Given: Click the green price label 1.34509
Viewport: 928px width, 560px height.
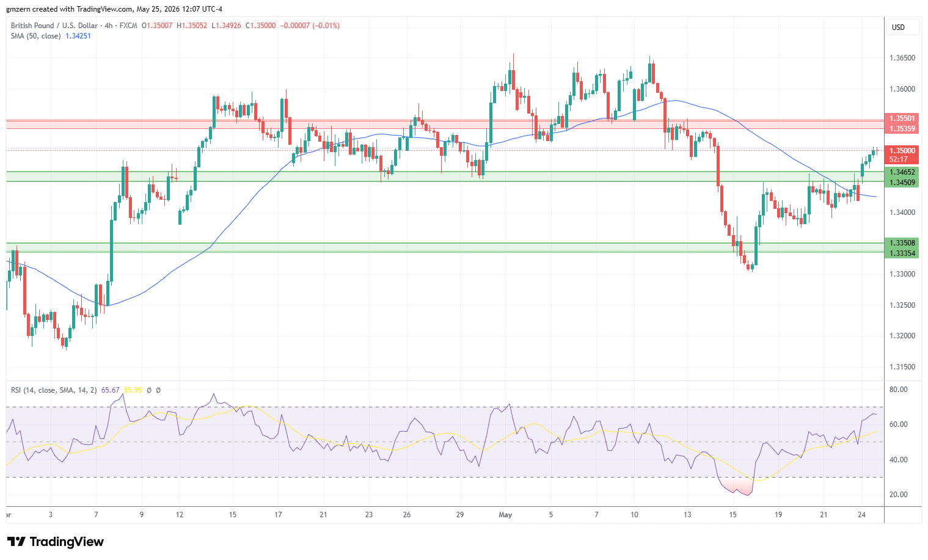Looking at the screenshot, I should pos(902,183).
